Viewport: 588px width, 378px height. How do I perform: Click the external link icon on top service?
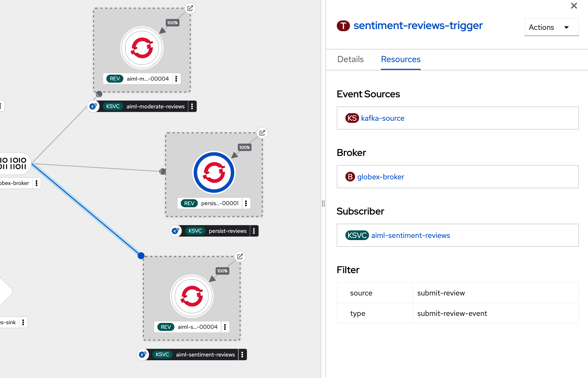[x=190, y=8]
